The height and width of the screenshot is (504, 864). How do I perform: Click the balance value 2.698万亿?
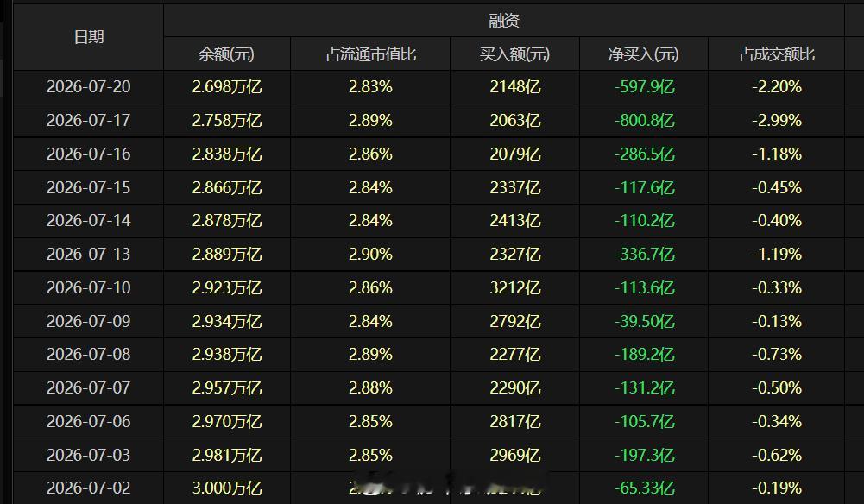pos(226,86)
